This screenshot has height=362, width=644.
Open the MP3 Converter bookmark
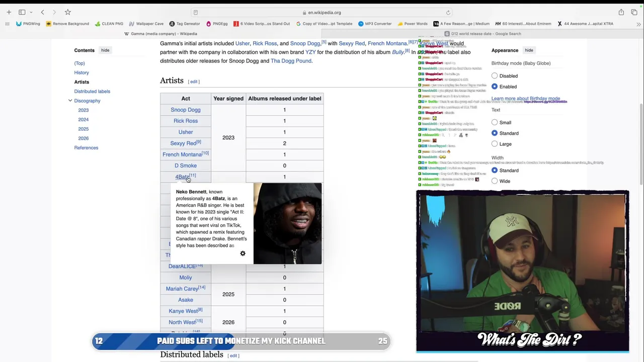click(x=375, y=24)
